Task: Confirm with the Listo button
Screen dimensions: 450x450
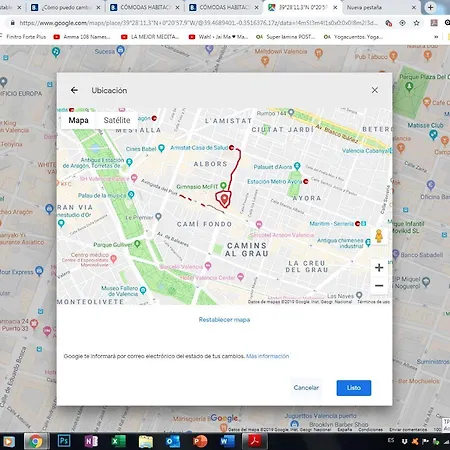Action: 354,388
